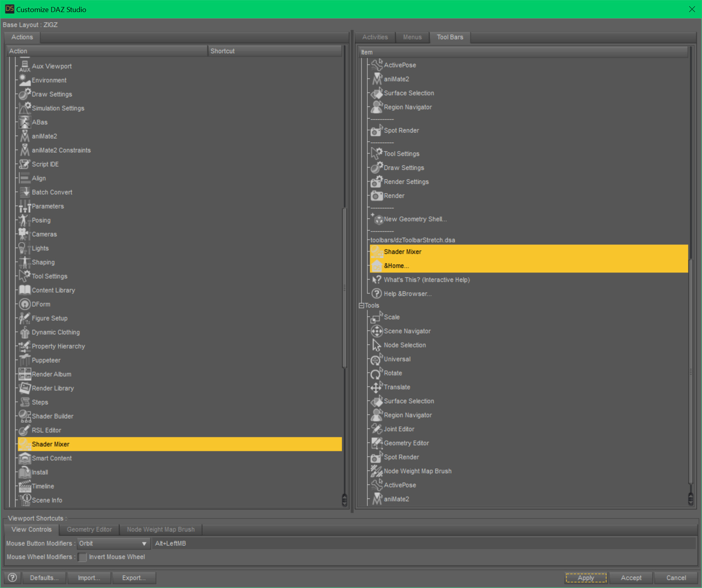Screen dimensions: 702x588
Task: Click the Defaults... button
Action: (x=44, y=577)
